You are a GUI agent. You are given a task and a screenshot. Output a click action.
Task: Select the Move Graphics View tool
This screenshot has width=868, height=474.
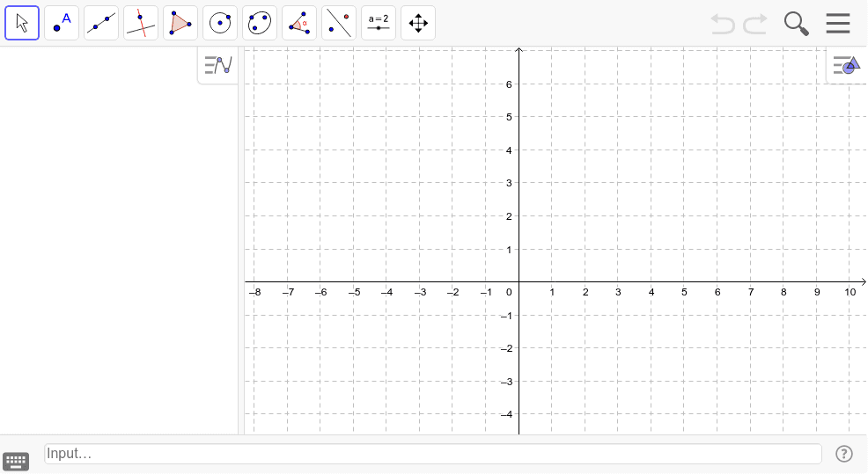pos(418,23)
